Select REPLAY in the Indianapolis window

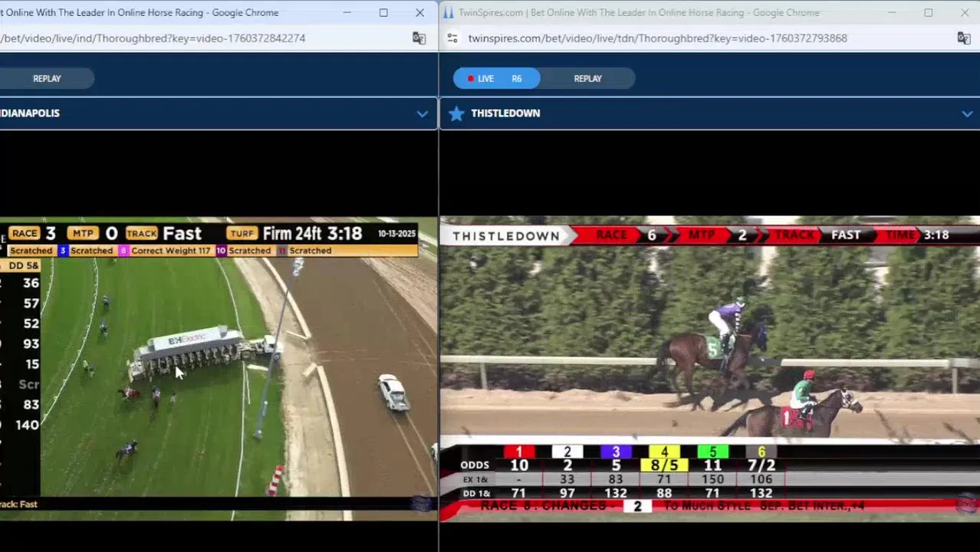(47, 78)
